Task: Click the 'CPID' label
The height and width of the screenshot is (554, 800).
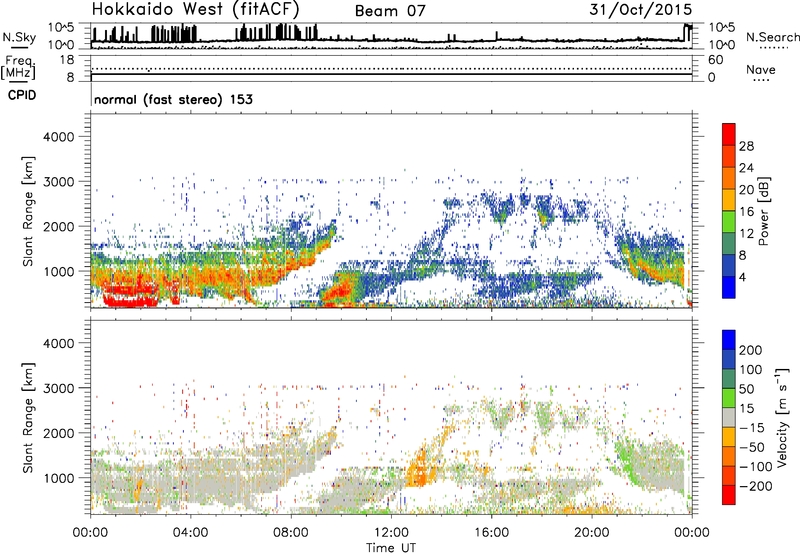Action: pyautogui.click(x=22, y=95)
